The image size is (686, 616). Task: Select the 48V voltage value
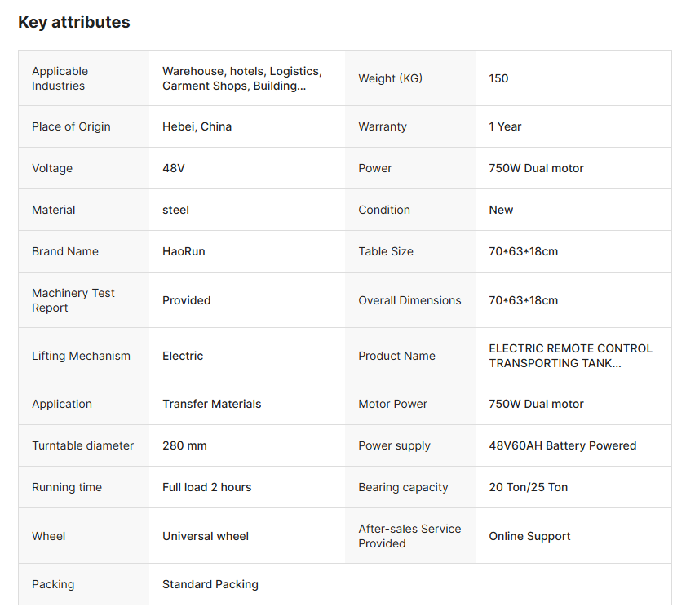click(174, 168)
